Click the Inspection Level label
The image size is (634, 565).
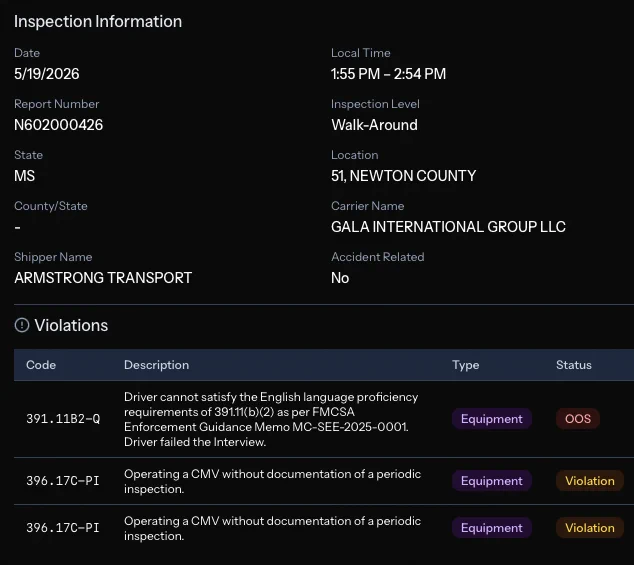pyautogui.click(x=375, y=104)
